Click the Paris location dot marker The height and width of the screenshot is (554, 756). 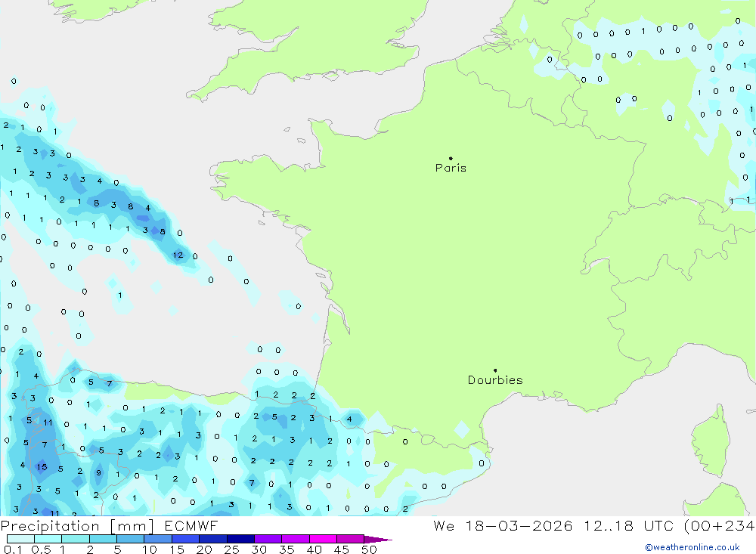coord(451,158)
